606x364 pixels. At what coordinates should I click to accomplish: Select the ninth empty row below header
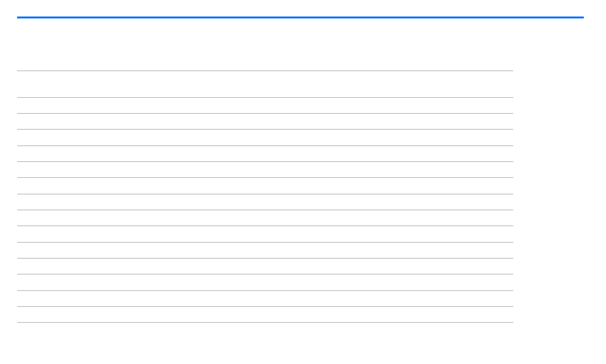pyautogui.click(x=265, y=234)
